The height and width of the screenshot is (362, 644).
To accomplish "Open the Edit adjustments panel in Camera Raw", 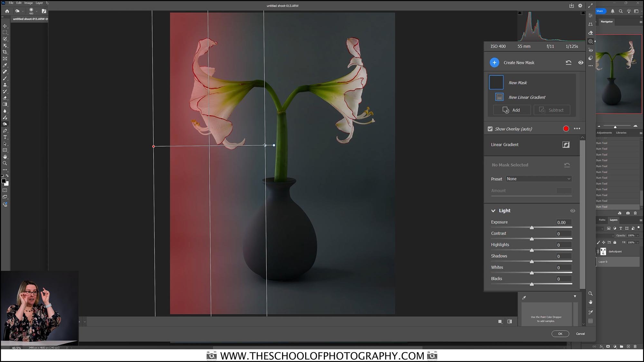I will pos(591,15).
